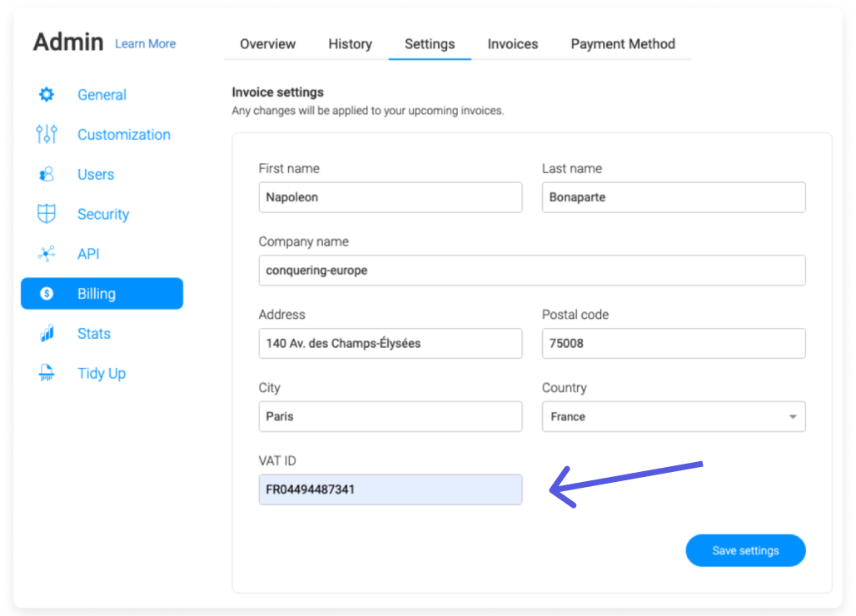Focus the First name field
This screenshot has width=856, height=616.
391,197
